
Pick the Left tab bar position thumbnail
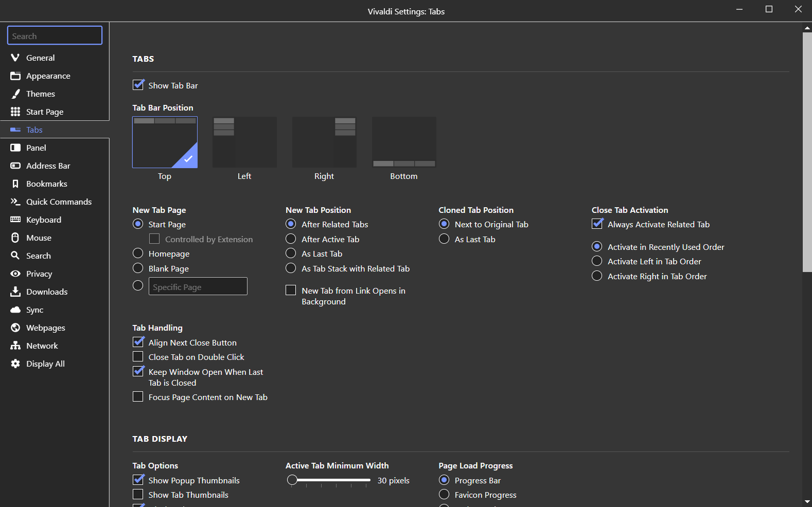[x=244, y=142]
